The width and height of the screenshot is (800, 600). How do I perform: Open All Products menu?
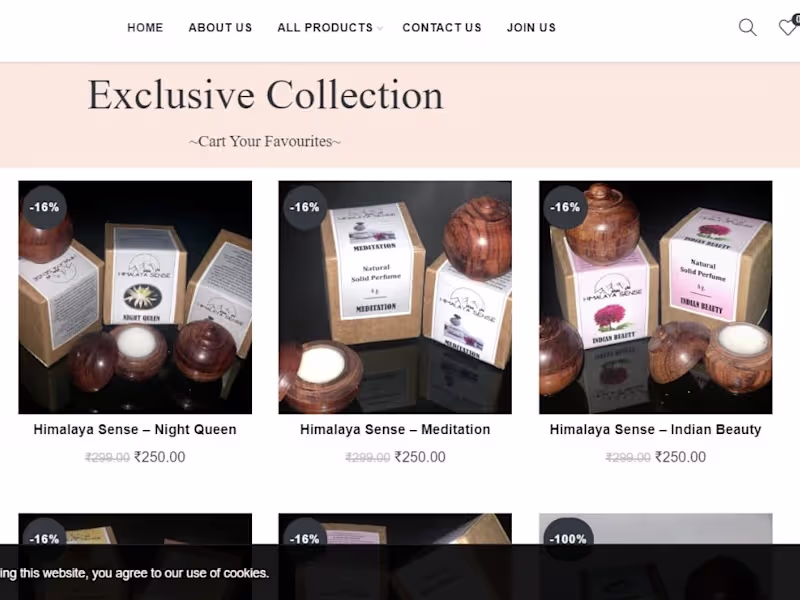pos(325,28)
